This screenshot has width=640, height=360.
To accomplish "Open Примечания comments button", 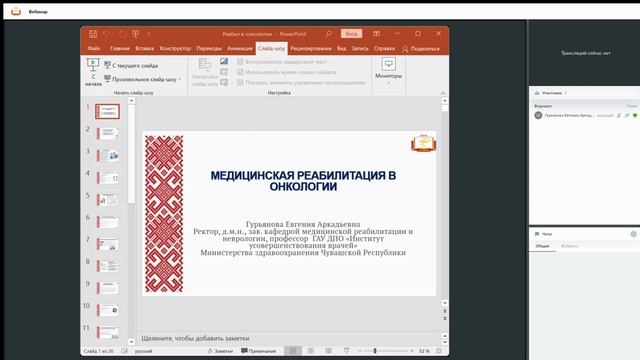I will [x=258, y=351].
